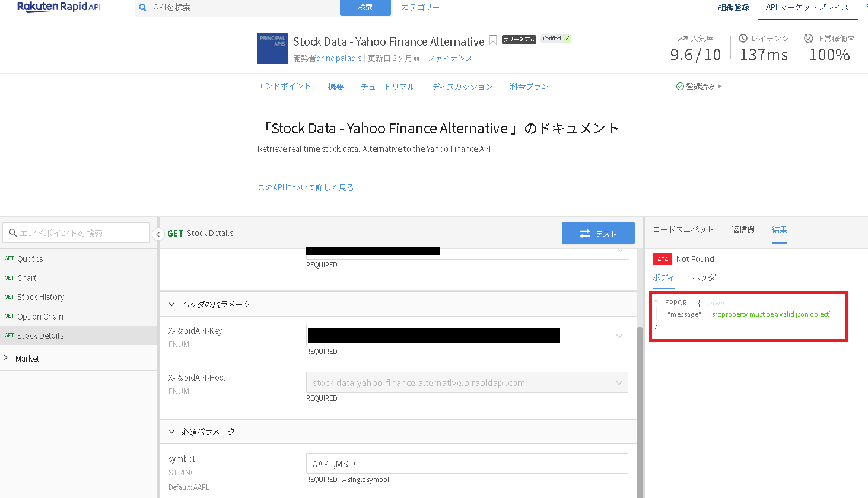Open the X-RapidAPI-Key dropdown
The width and height of the screenshot is (868, 498).
click(x=619, y=336)
